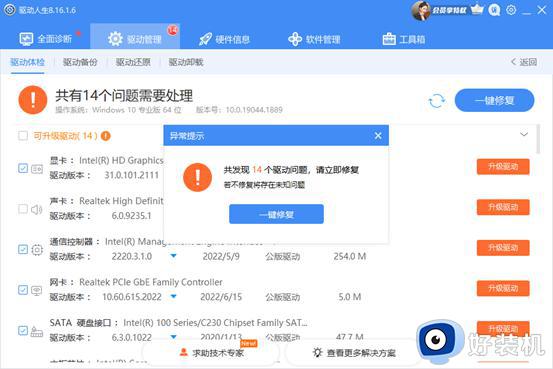Close the 异常提示 dialog
Screen dimensions: 553x369
[x=378, y=135]
